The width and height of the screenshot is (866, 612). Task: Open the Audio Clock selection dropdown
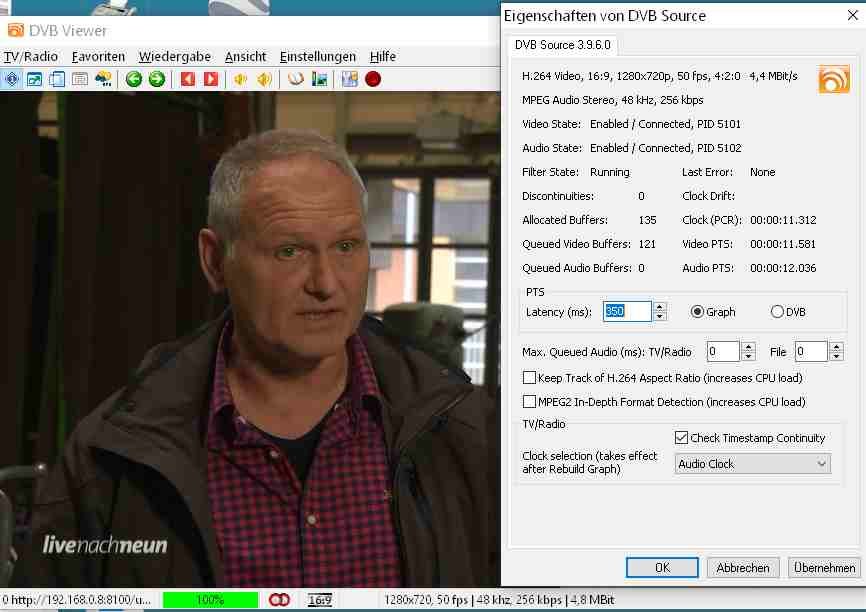[x=753, y=464]
